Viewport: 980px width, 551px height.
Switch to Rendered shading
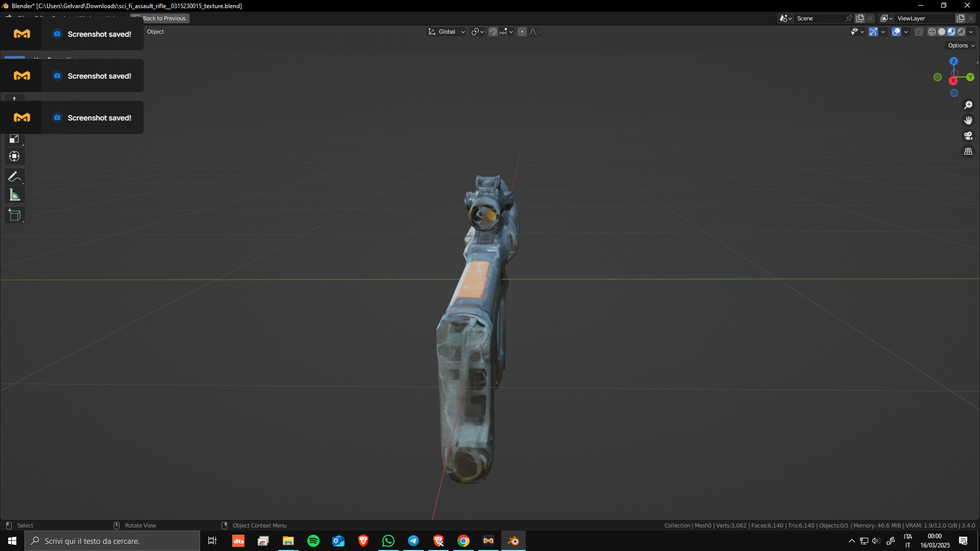click(961, 32)
